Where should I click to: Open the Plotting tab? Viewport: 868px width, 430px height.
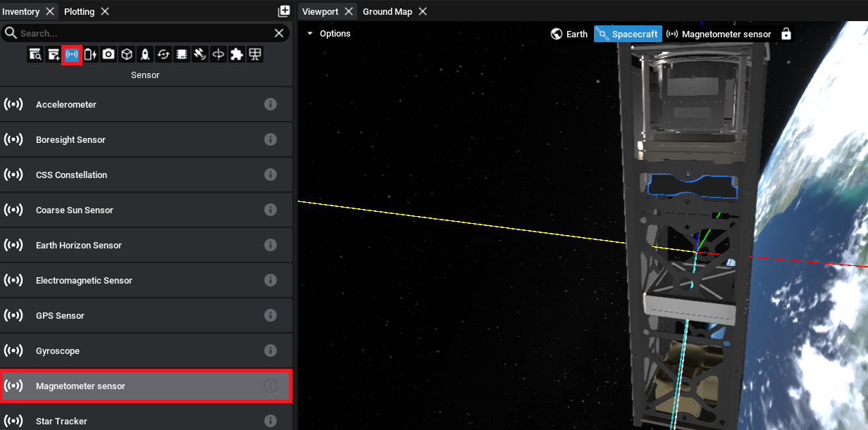click(79, 11)
